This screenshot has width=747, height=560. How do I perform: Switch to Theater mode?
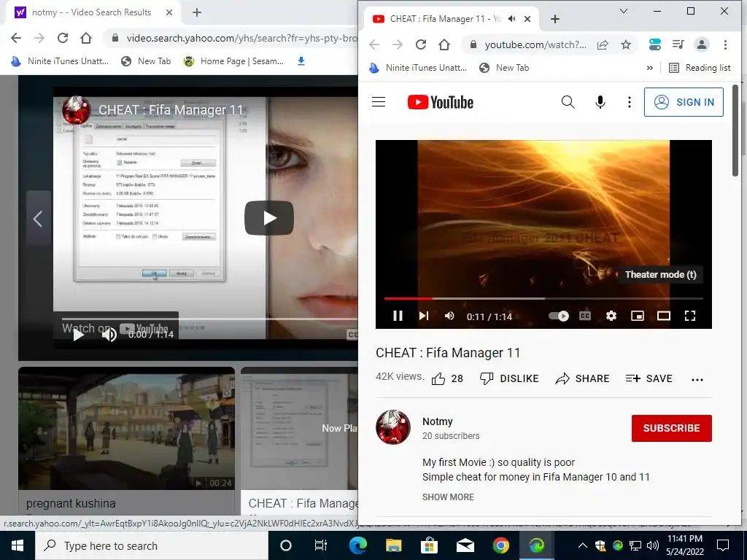tap(664, 316)
